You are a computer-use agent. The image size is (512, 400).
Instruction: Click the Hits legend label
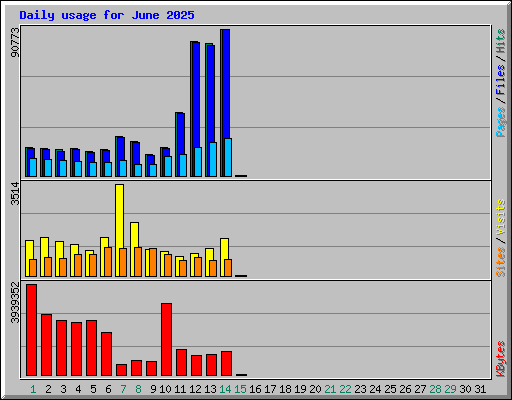[500, 41]
